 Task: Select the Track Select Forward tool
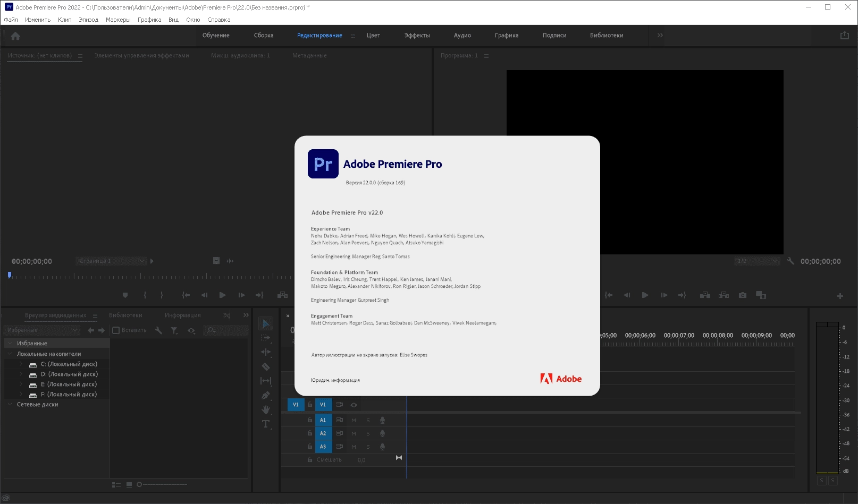[266, 338]
